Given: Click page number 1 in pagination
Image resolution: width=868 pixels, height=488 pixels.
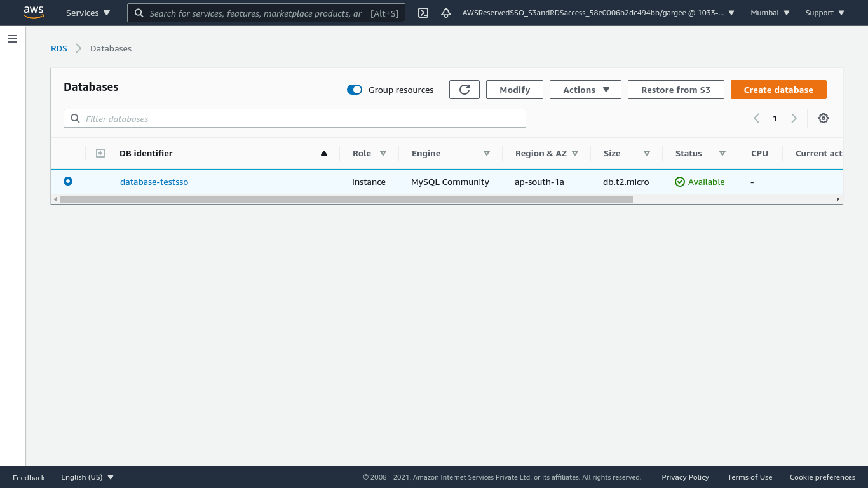Looking at the screenshot, I should coord(775,118).
